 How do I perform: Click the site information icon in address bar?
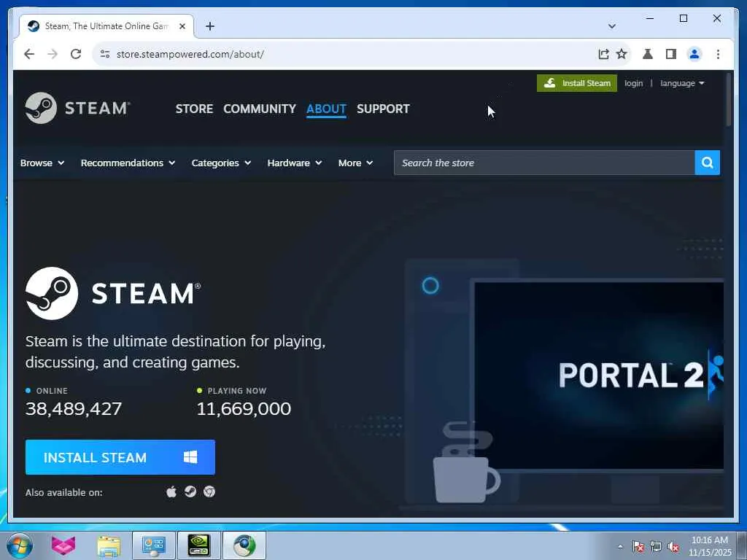(x=105, y=54)
